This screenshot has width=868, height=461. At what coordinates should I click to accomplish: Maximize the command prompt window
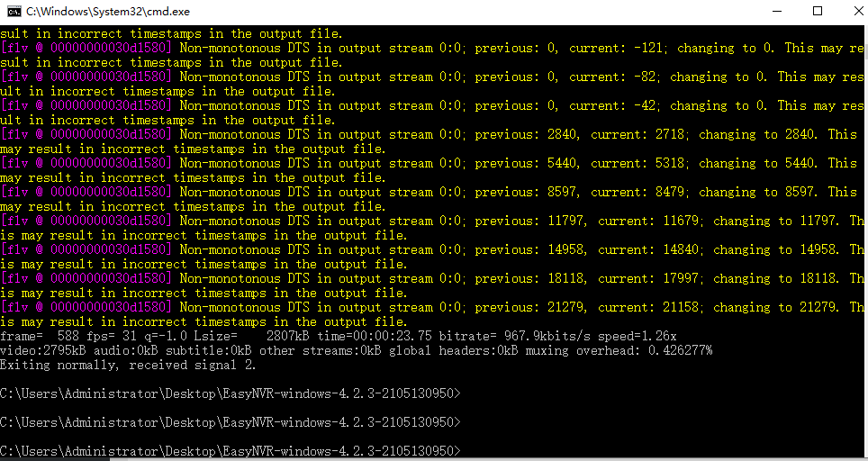[x=817, y=11]
